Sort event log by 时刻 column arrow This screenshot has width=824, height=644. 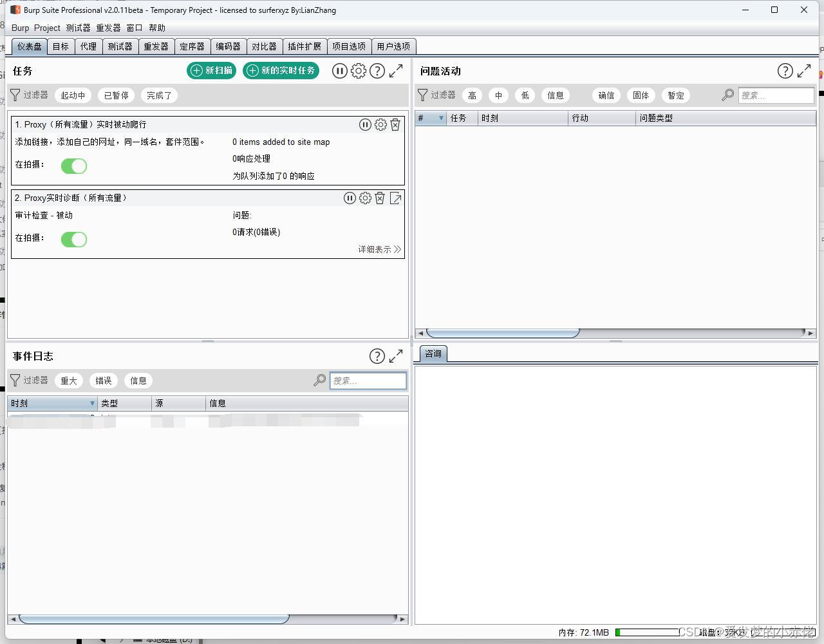pos(92,404)
